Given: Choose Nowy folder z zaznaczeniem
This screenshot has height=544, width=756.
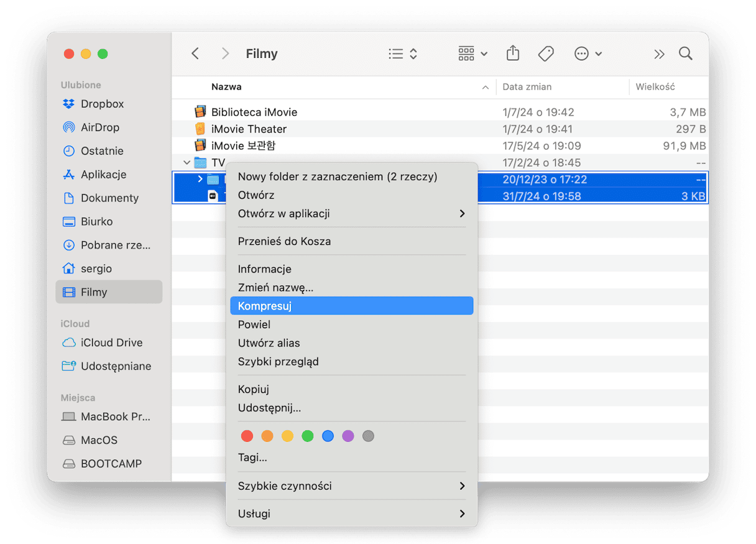Looking at the screenshot, I should click(352, 177).
